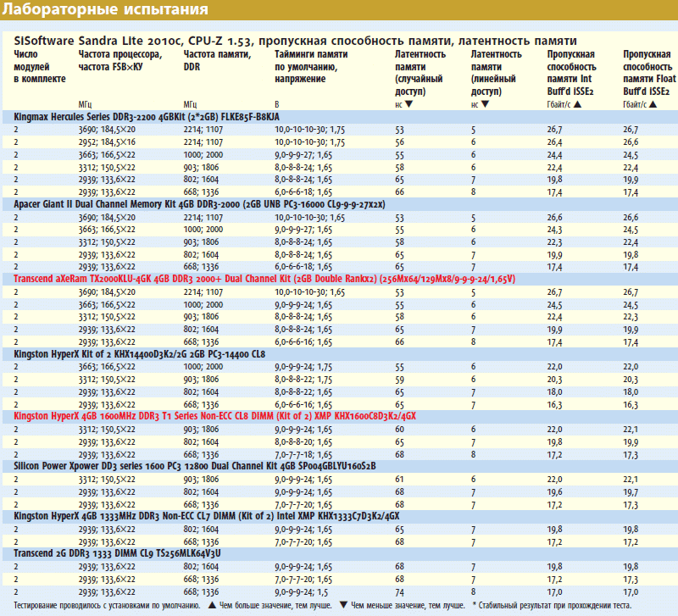Select the 'Тайминги памяти по умолчанию, напряжение' header
Screen dimensions: 678x616
pyautogui.click(x=311, y=67)
